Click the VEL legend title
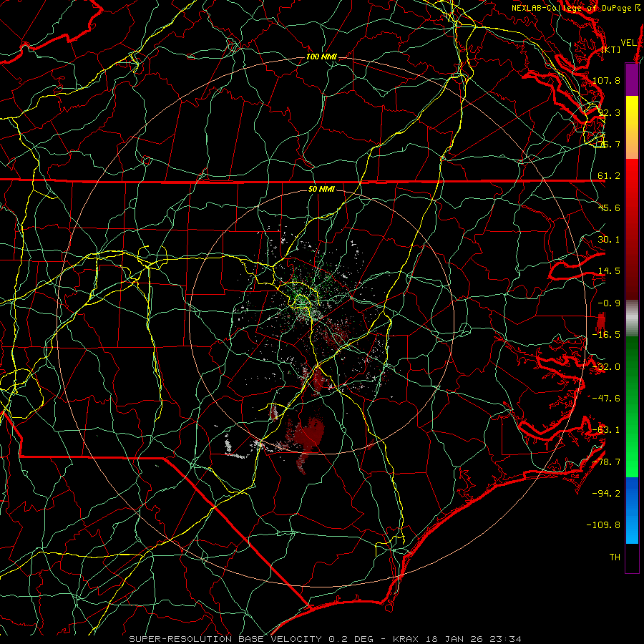 click(x=628, y=43)
